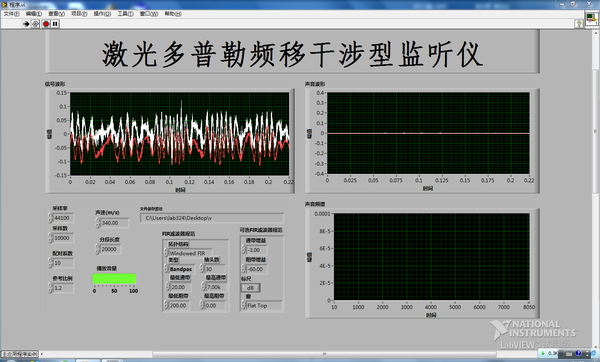This screenshot has width=600, height=362.
Task: Click the Run arrow in the toolbar
Action: tap(26, 24)
